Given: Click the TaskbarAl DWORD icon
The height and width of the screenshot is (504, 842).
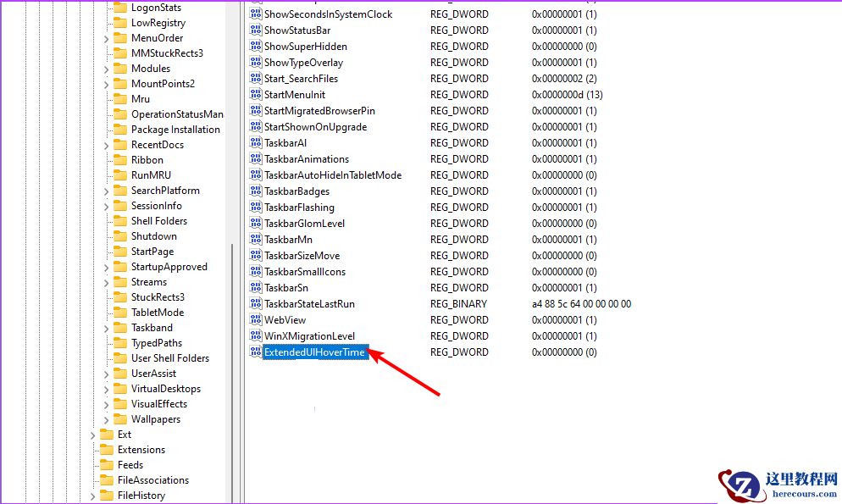Looking at the screenshot, I should click(256, 143).
